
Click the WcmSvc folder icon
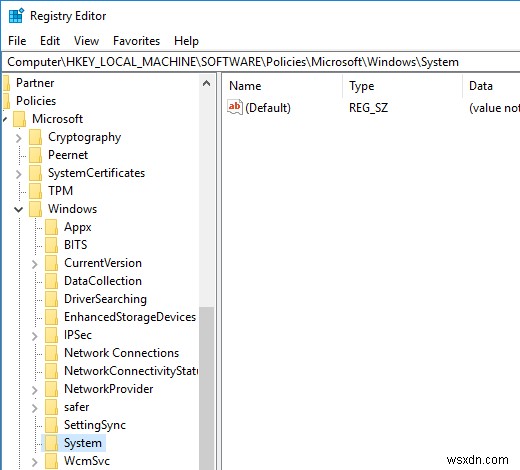51,461
